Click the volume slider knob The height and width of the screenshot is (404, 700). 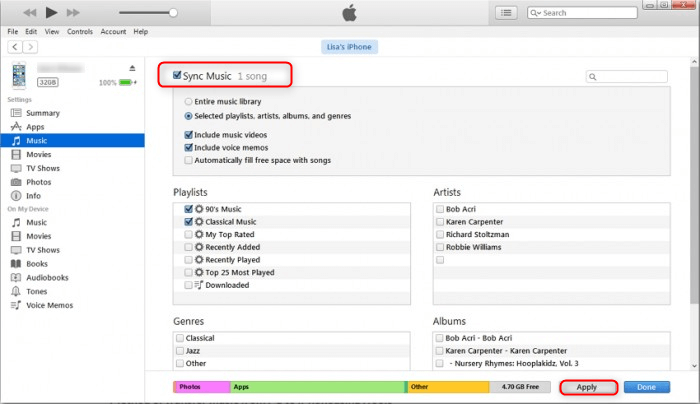tap(173, 12)
